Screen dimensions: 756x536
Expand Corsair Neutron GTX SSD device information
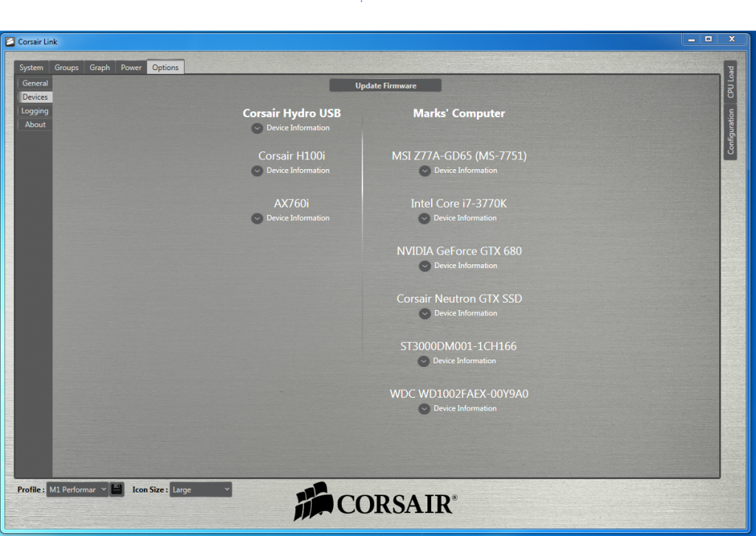425,314
